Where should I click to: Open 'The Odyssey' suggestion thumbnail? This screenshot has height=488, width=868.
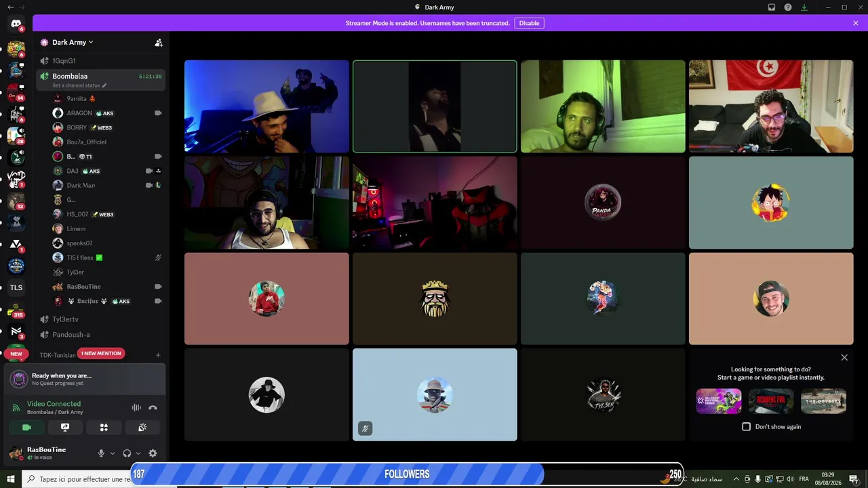(823, 401)
